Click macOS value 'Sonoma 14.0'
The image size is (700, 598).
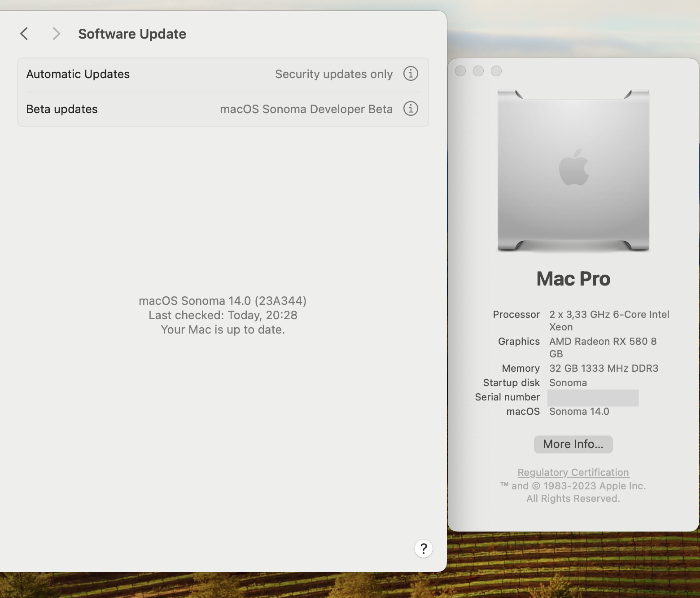tap(579, 411)
